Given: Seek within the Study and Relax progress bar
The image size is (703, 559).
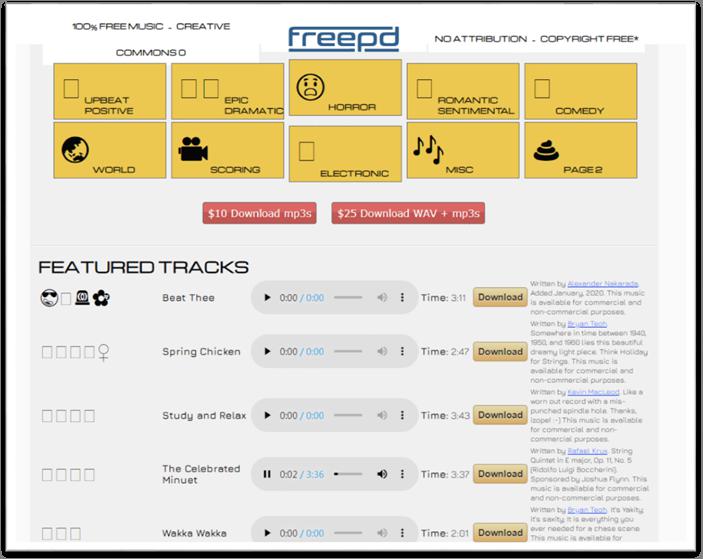Looking at the screenshot, I should pyautogui.click(x=348, y=415).
